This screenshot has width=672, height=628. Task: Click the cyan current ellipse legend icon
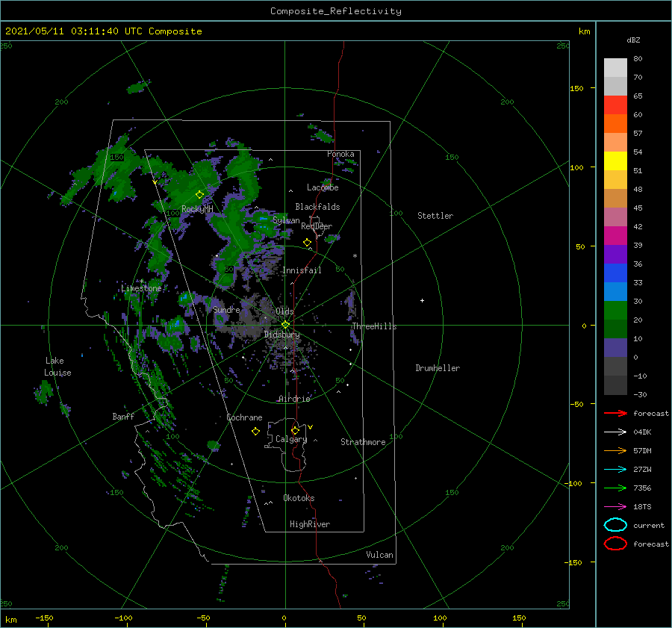click(x=615, y=525)
